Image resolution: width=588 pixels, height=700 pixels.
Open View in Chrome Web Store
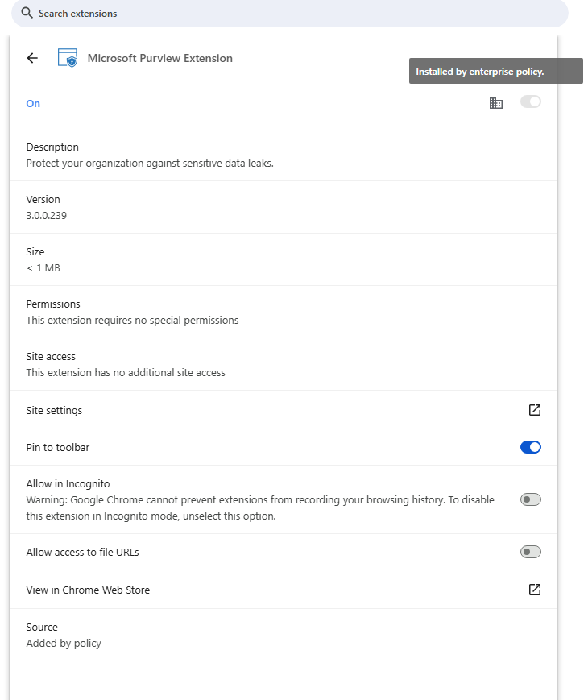(284, 590)
